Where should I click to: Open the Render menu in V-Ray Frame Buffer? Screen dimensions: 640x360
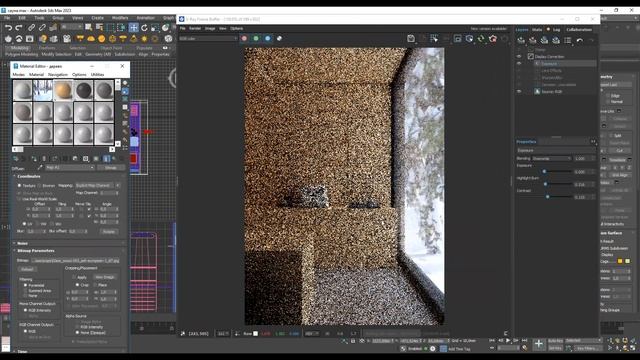coord(195,29)
